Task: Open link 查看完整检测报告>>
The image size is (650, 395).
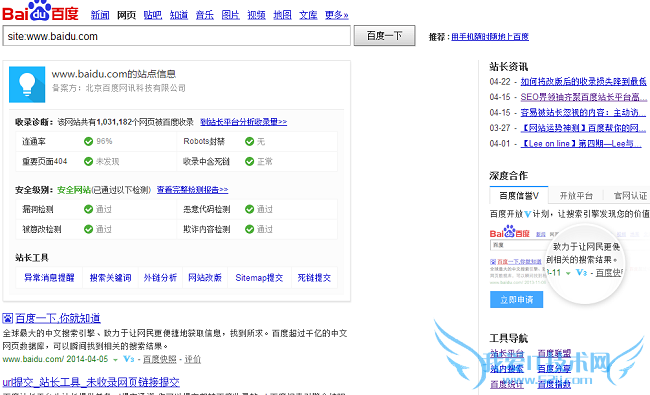Action: pyautogui.click(x=192, y=190)
